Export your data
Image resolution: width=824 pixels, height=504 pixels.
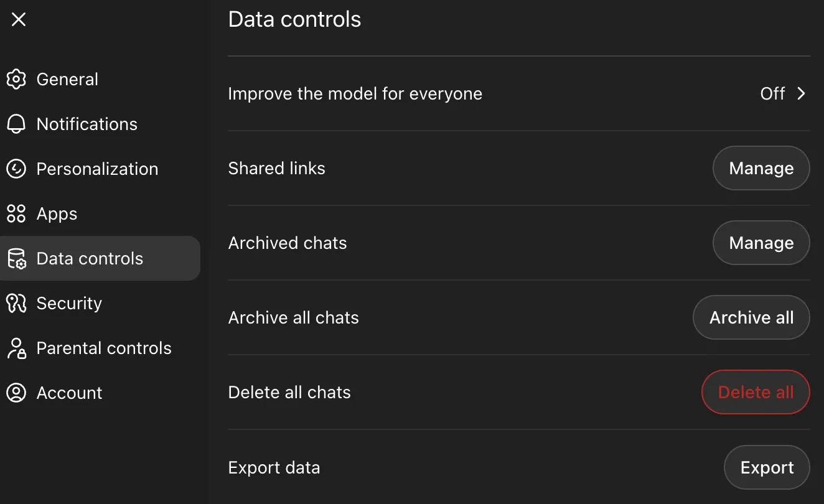click(x=767, y=467)
